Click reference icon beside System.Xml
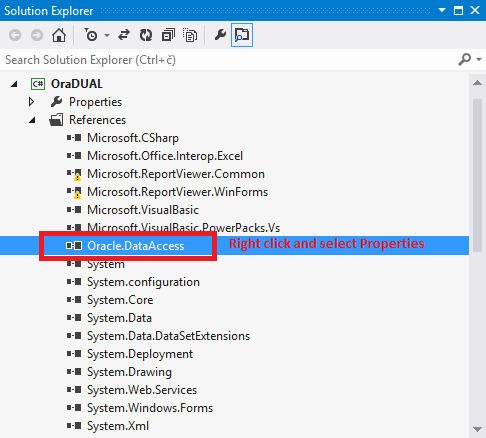 coord(74,426)
